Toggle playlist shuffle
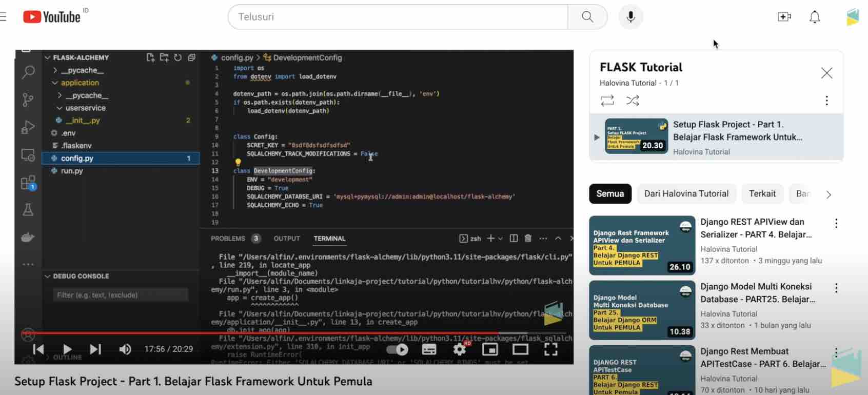Screen dimensions: 868x395 pos(633,101)
